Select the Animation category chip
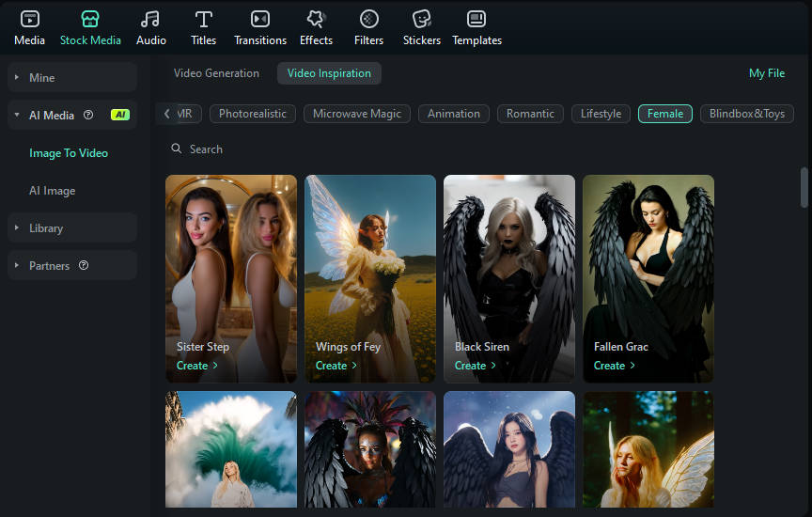 pyautogui.click(x=454, y=114)
